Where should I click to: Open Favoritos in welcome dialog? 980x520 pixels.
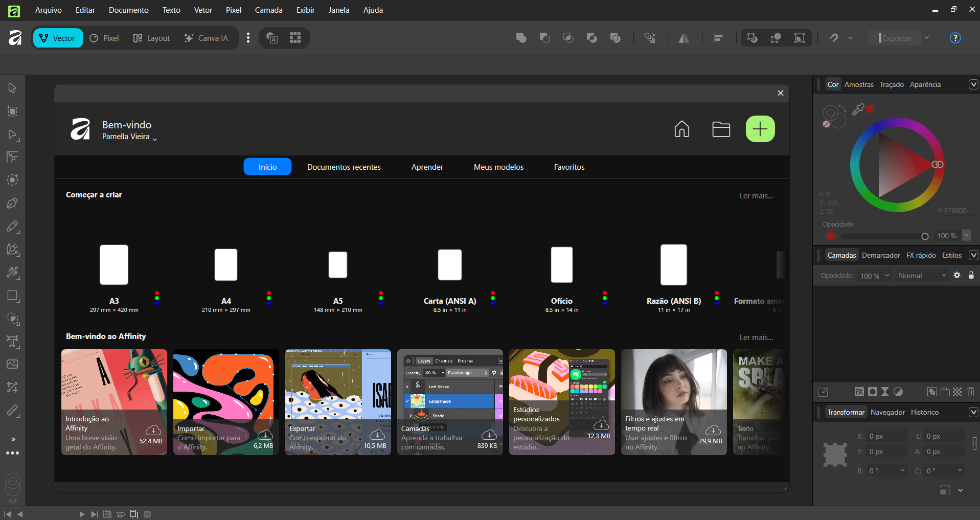tap(569, 167)
